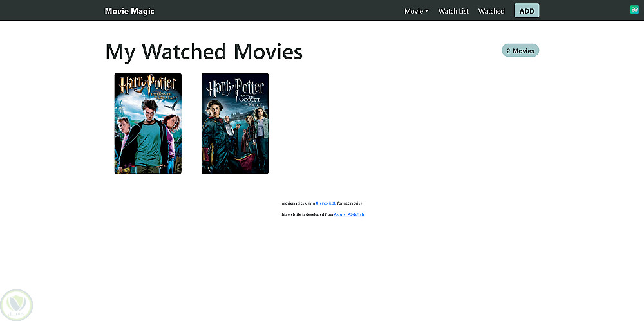Screen dimensions: 644x321
Task: Open the Movie dropdown menu
Action: point(417,11)
